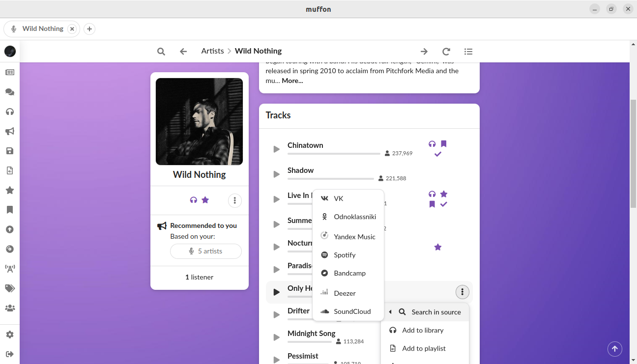This screenshot has height=364, width=637.
Task: Open the chat sidebar icon
Action: (10, 91)
